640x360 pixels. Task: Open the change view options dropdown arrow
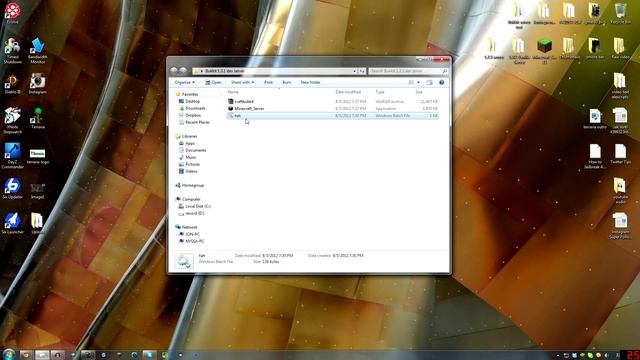(x=418, y=82)
